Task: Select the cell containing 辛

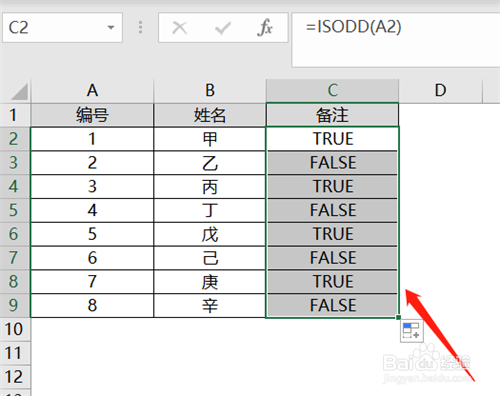Action: (210, 305)
